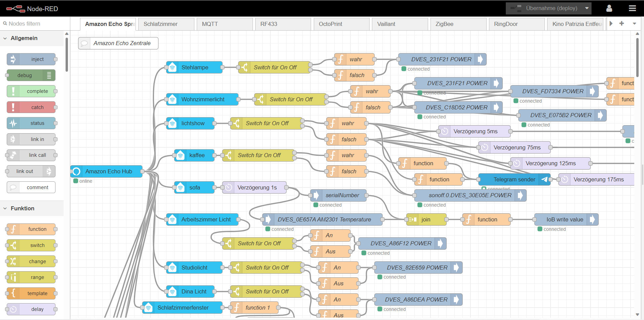Click the sonoff.0.DVES_30E05E.POWER node
Screen dimensions: 644x320
pyautogui.click(x=470, y=195)
